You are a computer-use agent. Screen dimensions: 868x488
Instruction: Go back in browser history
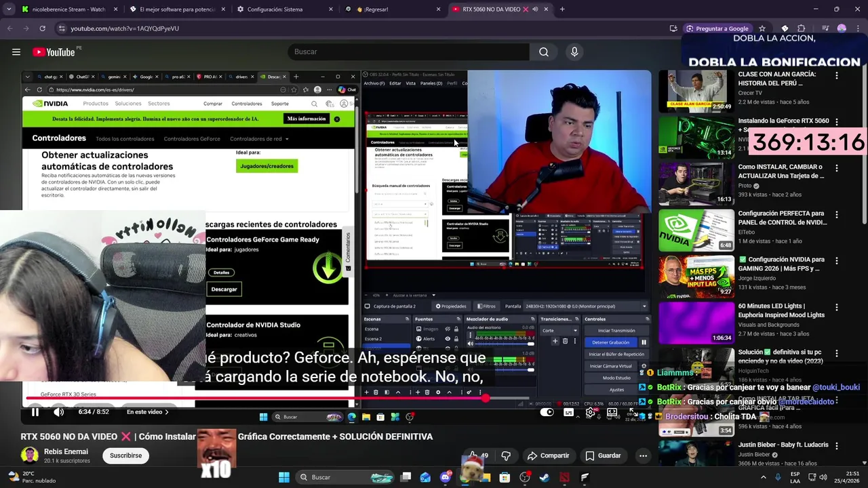tap(9, 28)
